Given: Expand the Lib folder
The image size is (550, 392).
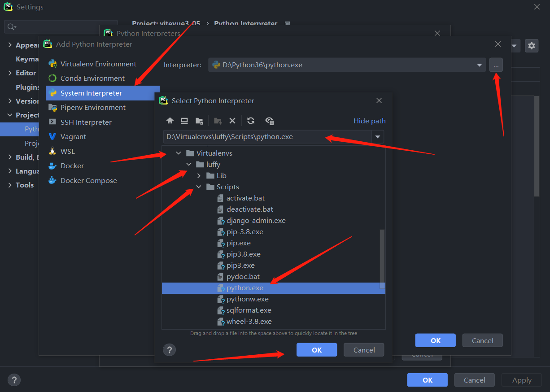Looking at the screenshot, I should point(199,175).
